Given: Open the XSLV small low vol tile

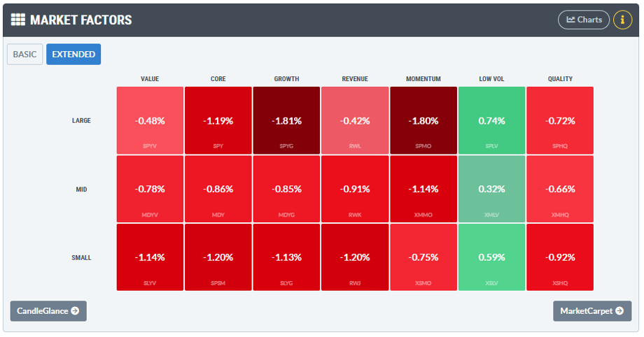Looking at the screenshot, I should click(491, 257).
